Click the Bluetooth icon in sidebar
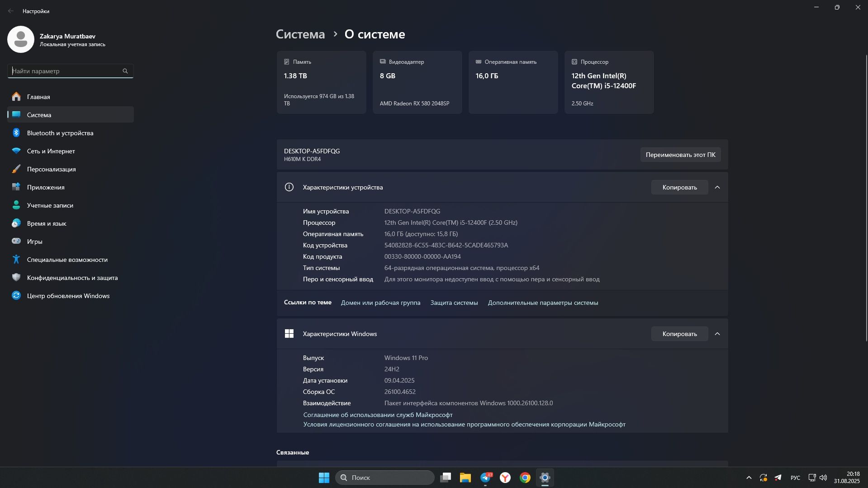 (16, 133)
